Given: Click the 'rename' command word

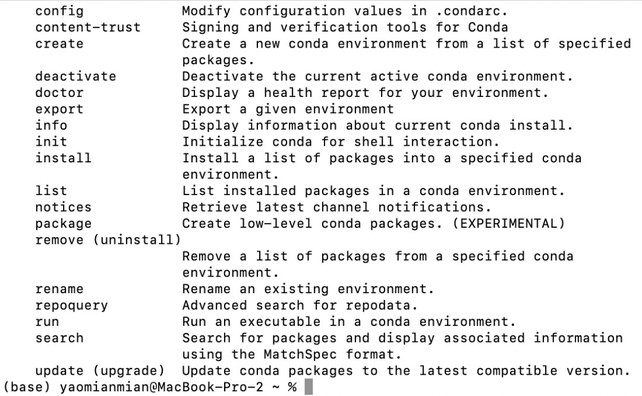Looking at the screenshot, I should tap(59, 289).
